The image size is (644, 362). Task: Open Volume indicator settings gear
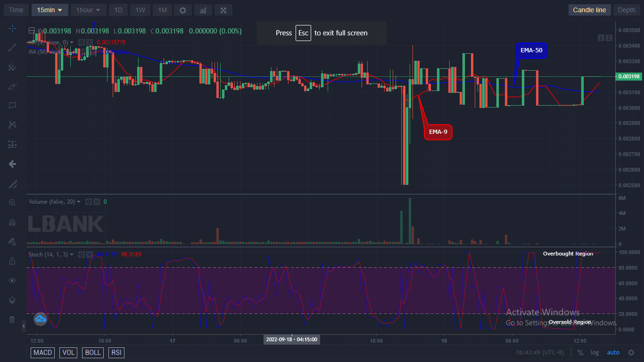point(89,202)
